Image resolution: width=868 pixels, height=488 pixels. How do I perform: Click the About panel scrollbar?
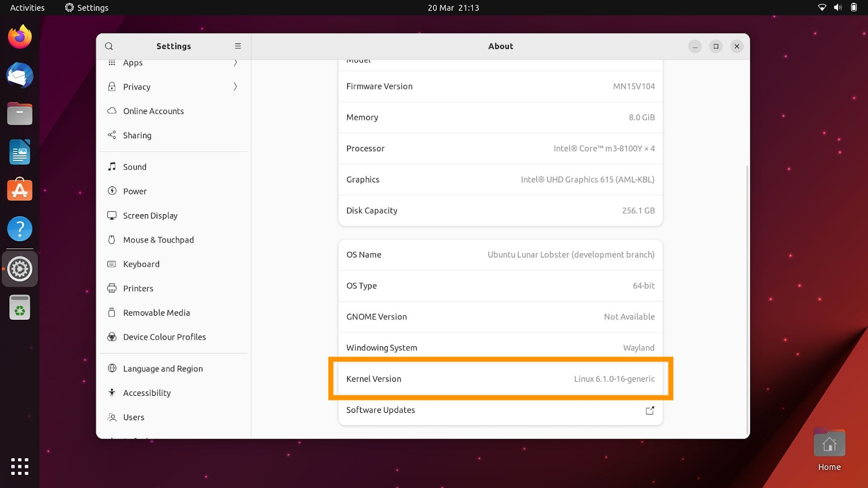point(747,301)
